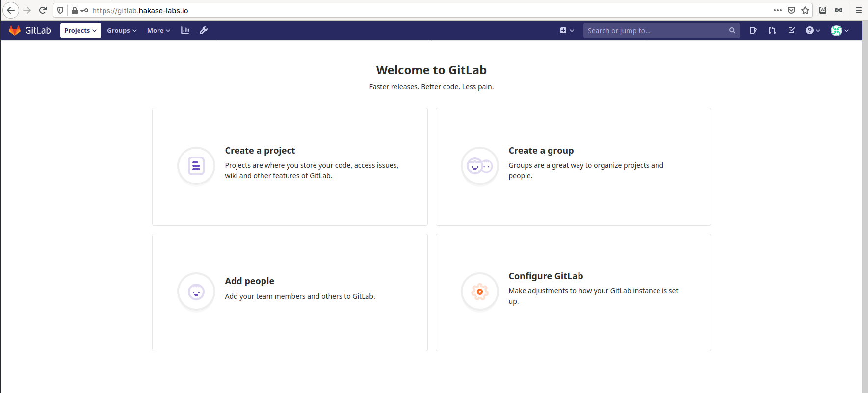Open the Projects dropdown menu

pos(80,30)
